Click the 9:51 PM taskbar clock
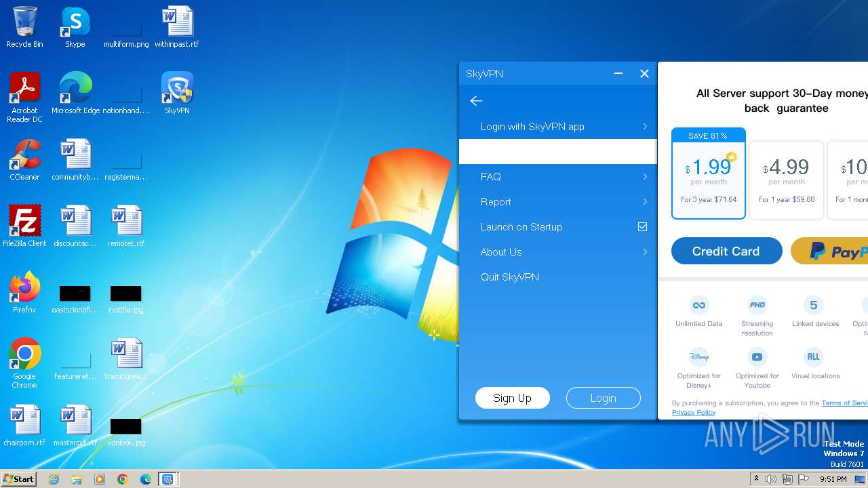 (x=833, y=479)
